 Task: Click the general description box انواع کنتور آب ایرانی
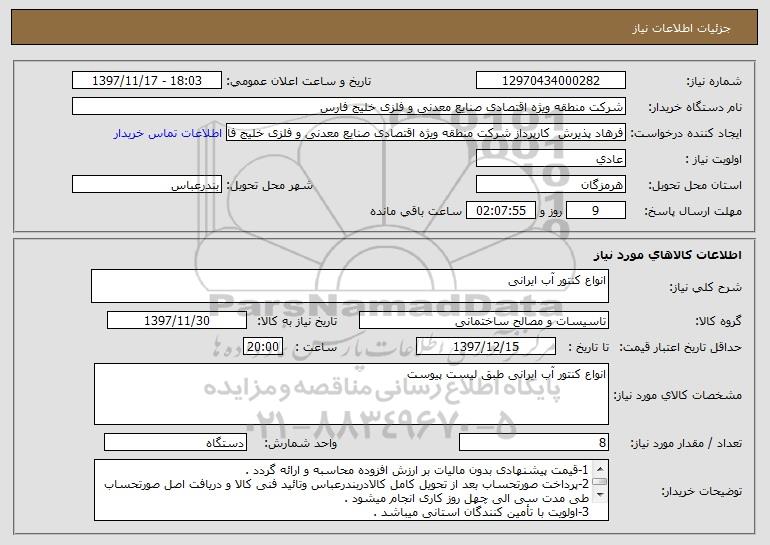click(x=350, y=286)
